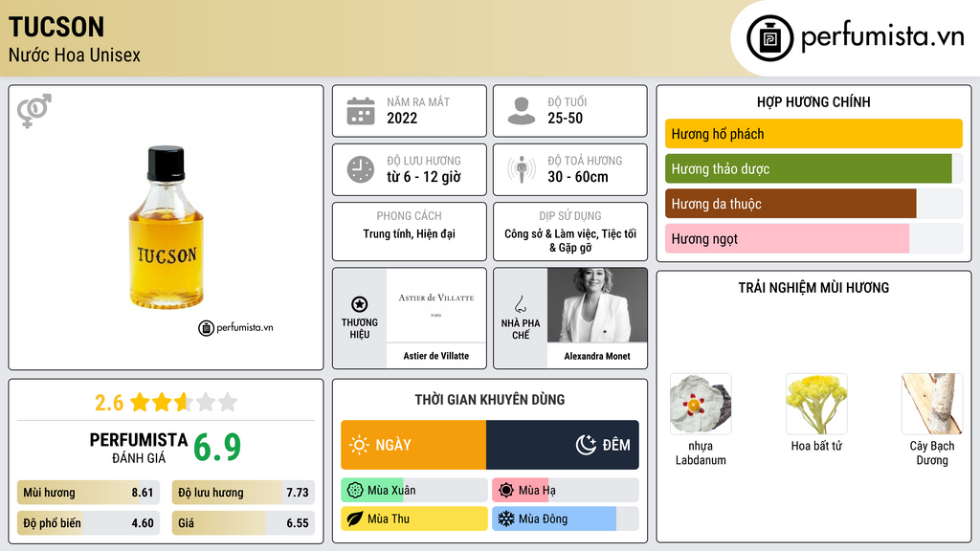Screen dimensions: 980x551
Task: Click the moon icon in Đêm bar
Action: pos(586,445)
